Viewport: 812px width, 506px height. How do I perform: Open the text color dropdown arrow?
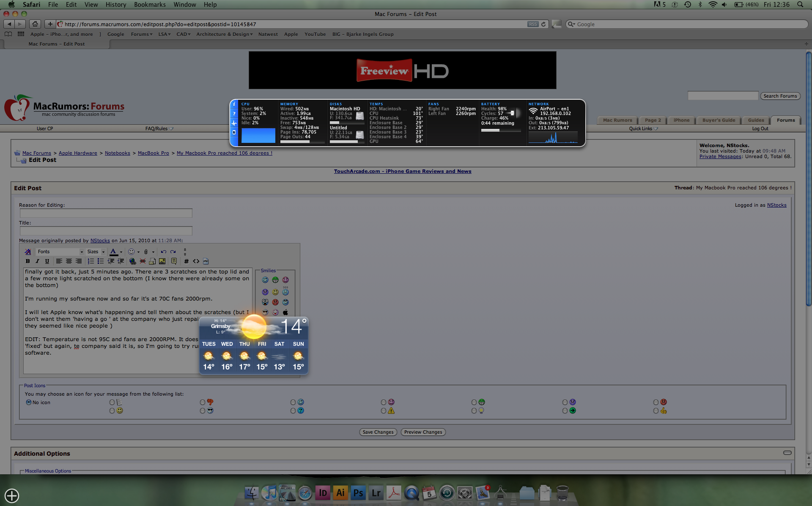[x=121, y=252]
